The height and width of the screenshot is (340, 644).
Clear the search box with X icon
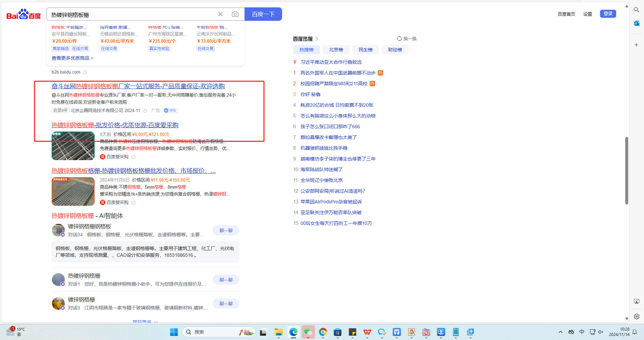click(x=220, y=14)
